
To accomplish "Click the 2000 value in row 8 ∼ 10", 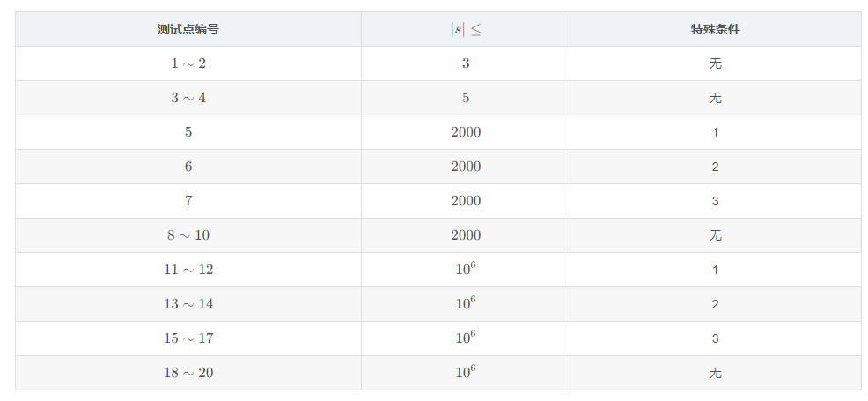I will point(466,235).
